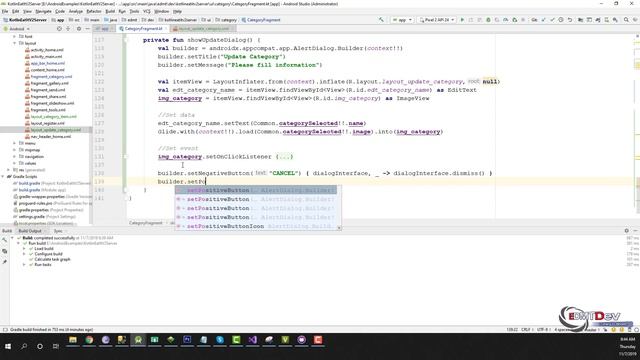This screenshot has height=360, width=640.
Task: Click the Android Studio taskbar icon
Action: [x=138, y=340]
